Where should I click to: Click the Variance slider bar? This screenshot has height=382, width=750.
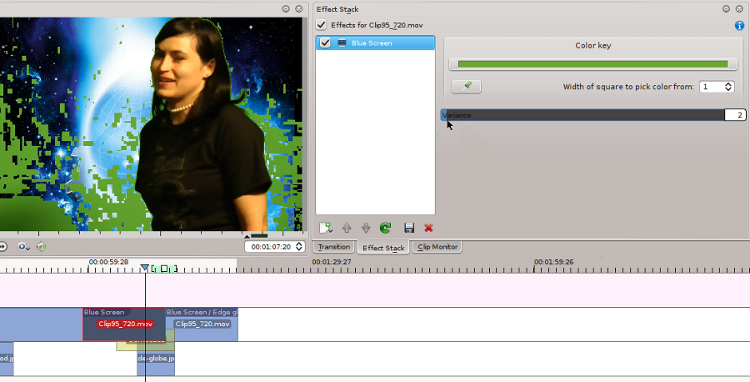pyautogui.click(x=582, y=115)
